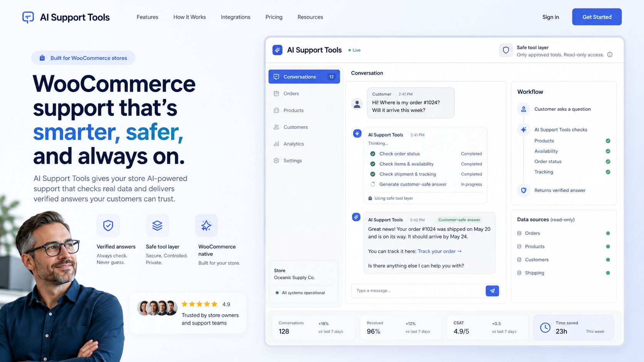Image resolution: width=644 pixels, height=362 pixels.
Task: Click green check for Products in Workflow
Action: (608, 141)
